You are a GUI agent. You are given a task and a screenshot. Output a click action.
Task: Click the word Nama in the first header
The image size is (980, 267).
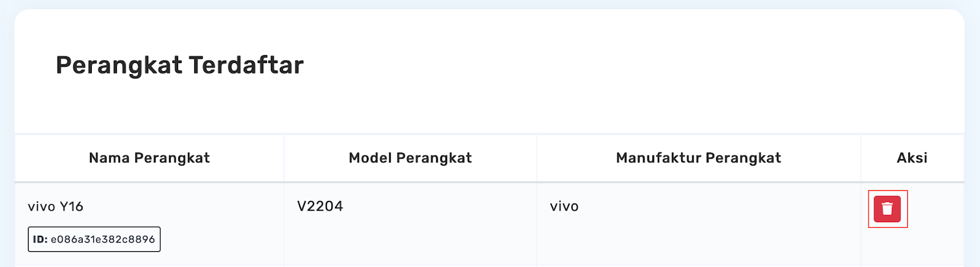pos(109,158)
